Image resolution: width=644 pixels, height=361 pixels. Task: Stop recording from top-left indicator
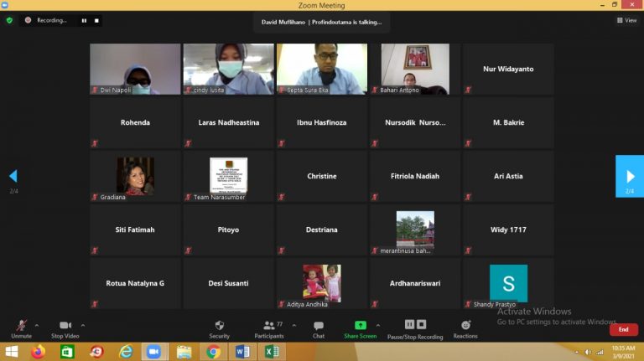tap(96, 20)
